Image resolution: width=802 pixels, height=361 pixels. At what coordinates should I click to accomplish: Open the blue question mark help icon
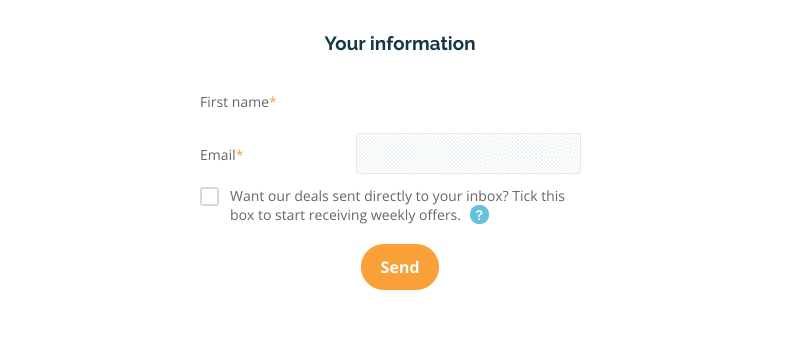pos(479,215)
